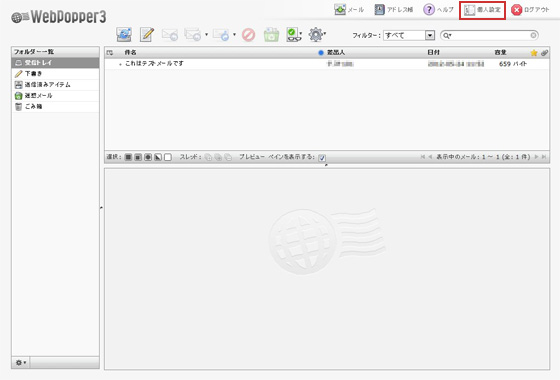Select 迷惑メール folder
Viewport: 560px width, 380px height.
[x=55, y=96]
